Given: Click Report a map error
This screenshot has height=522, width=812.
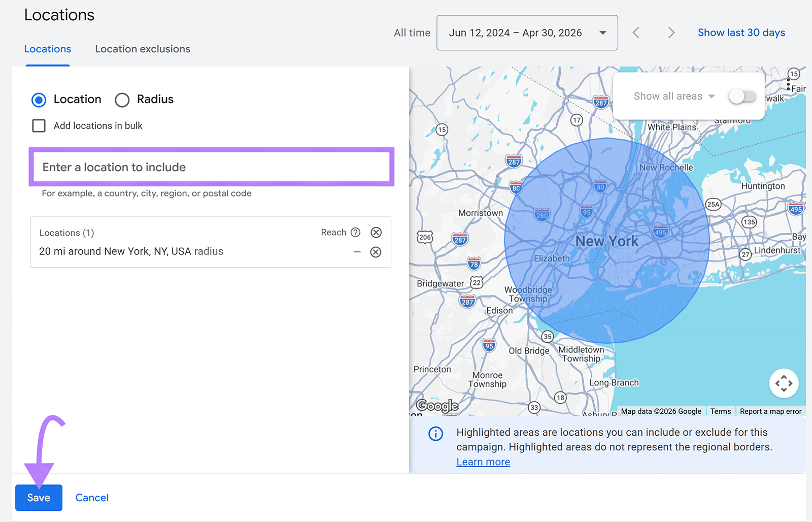Looking at the screenshot, I should coord(770,411).
